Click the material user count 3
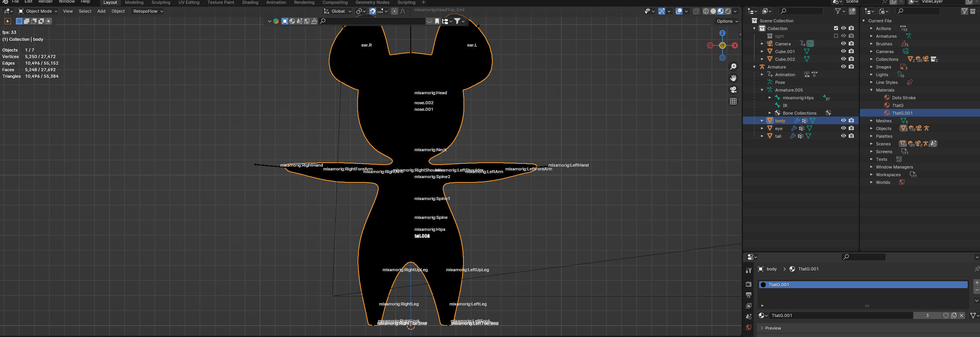Image resolution: width=980 pixels, height=337 pixels. pyautogui.click(x=927, y=315)
